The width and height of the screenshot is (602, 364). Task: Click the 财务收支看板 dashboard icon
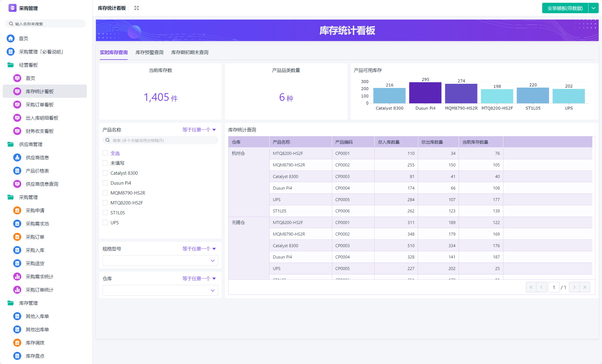coord(17,131)
